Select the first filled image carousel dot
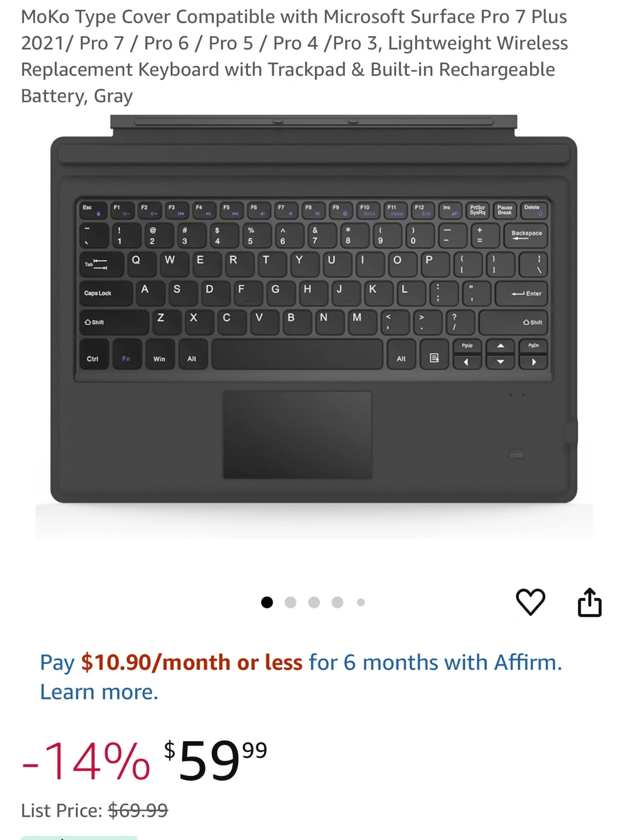Screen dimensions: 628x840 pos(267,603)
